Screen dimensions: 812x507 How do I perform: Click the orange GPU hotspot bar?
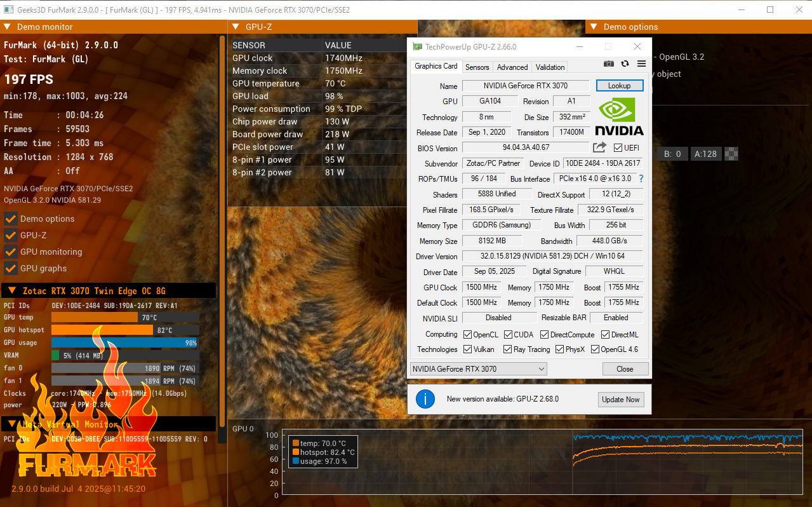(x=102, y=330)
